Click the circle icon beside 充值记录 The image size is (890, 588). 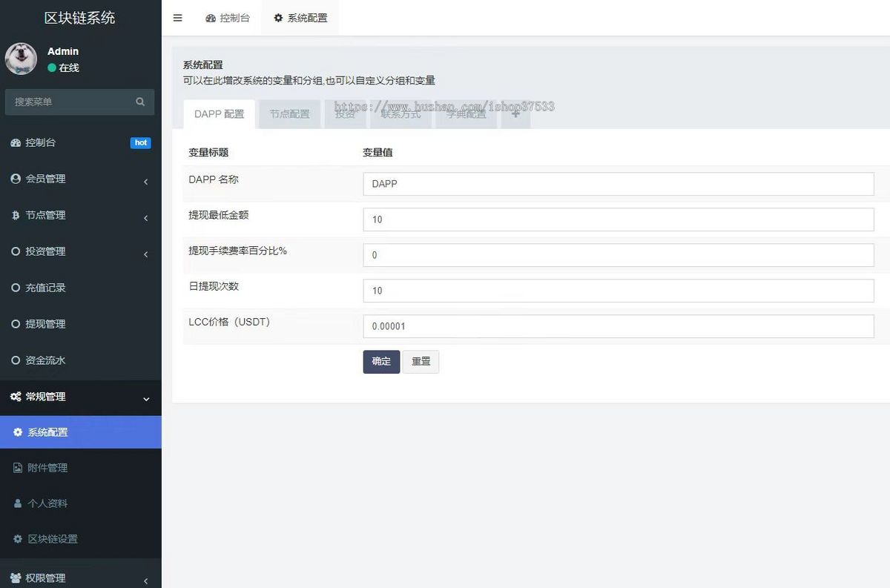pyautogui.click(x=16, y=288)
